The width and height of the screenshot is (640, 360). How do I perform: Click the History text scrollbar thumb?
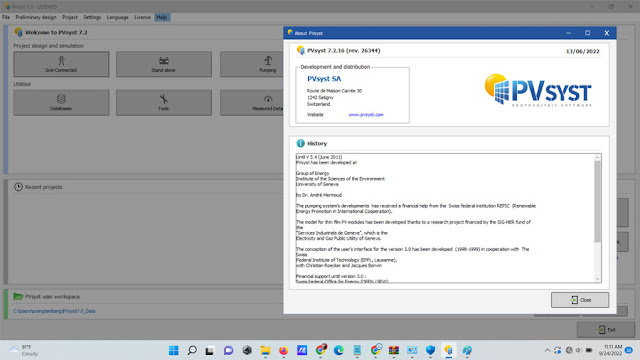click(598, 202)
